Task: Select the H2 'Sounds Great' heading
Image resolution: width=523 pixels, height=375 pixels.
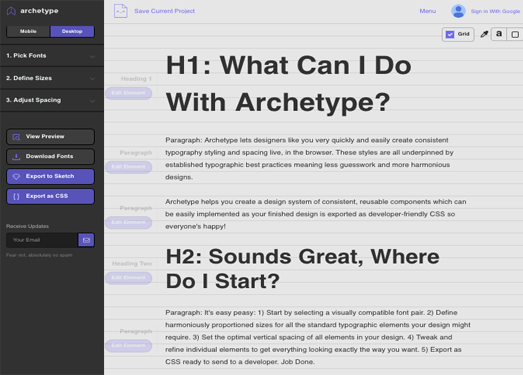Action: coord(303,269)
